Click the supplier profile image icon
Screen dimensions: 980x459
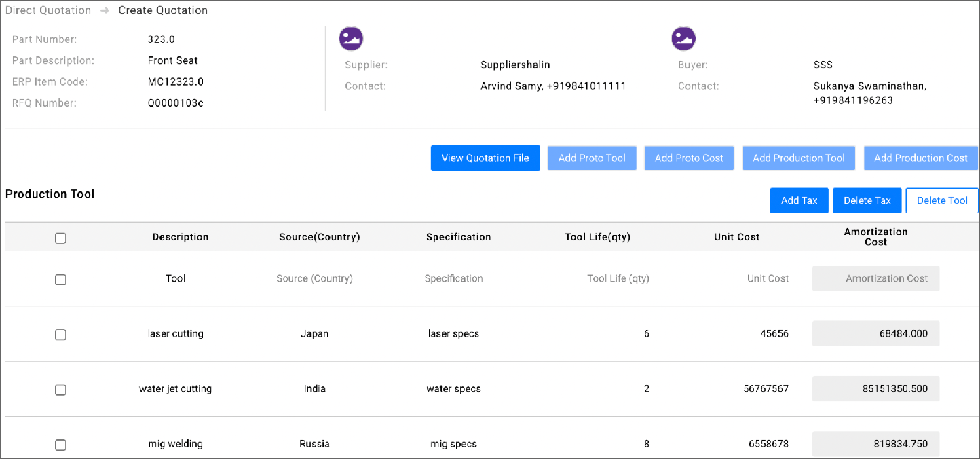351,39
